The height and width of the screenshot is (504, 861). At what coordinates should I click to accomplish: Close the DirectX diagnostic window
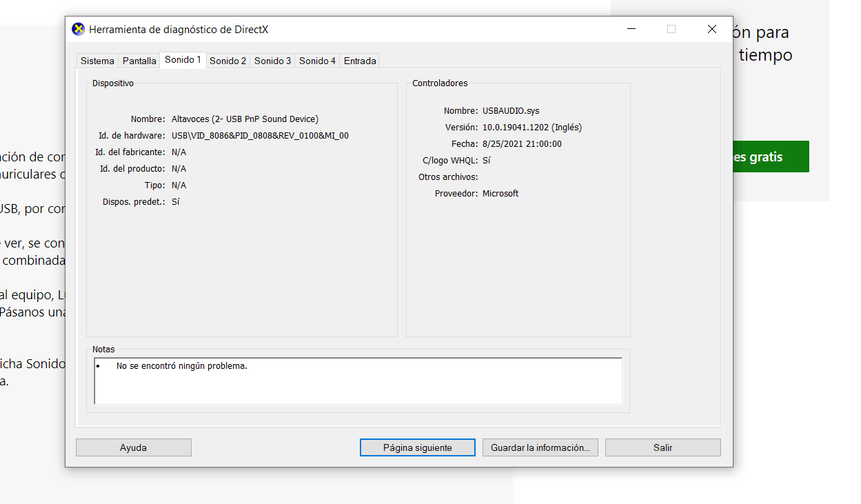click(x=712, y=29)
